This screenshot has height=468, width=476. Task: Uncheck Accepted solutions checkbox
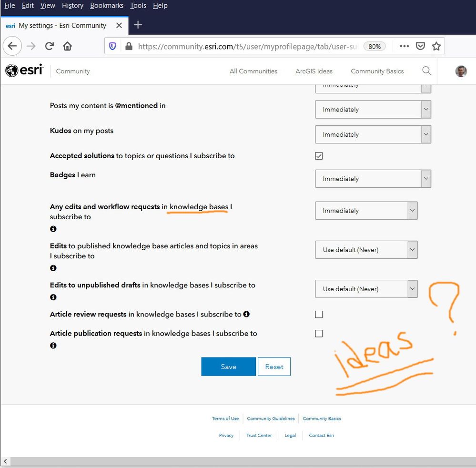coord(319,156)
